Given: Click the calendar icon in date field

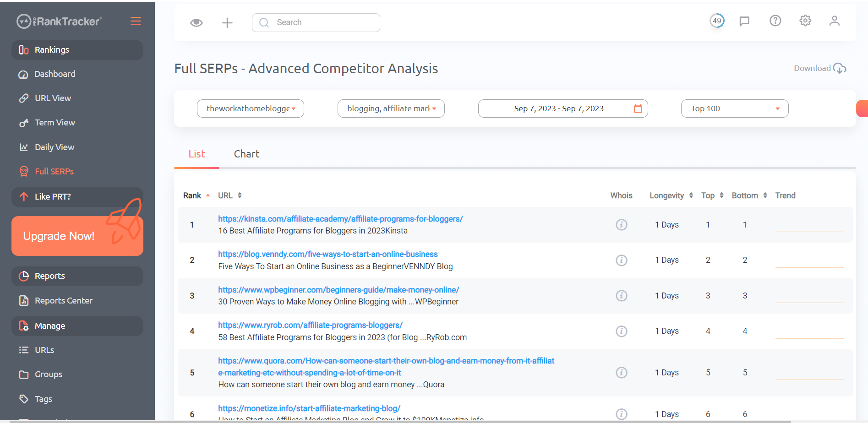Looking at the screenshot, I should [638, 108].
